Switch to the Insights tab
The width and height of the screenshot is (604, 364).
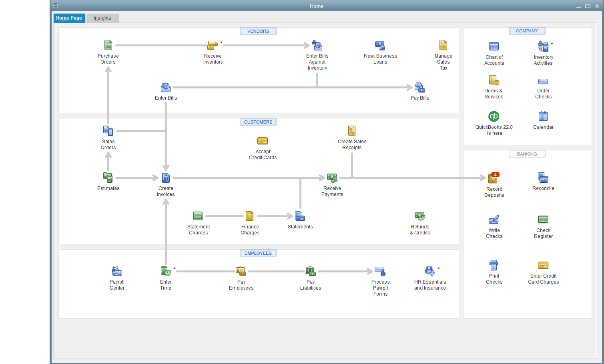102,18
